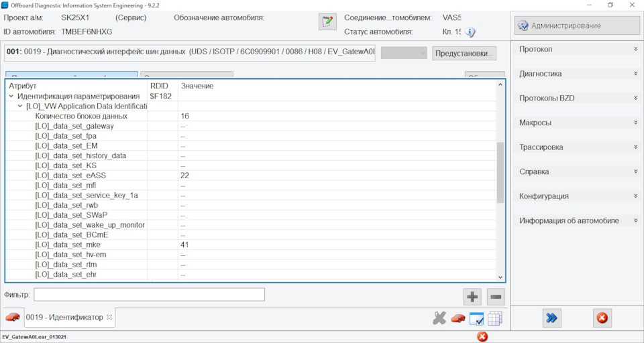Click the edit vehicle designation notepad icon
This screenshot has height=343, width=644.
pos(327,21)
